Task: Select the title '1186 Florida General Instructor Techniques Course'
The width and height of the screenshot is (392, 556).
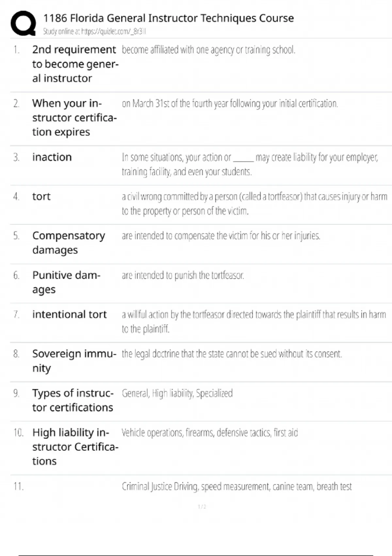Action: tap(169, 18)
